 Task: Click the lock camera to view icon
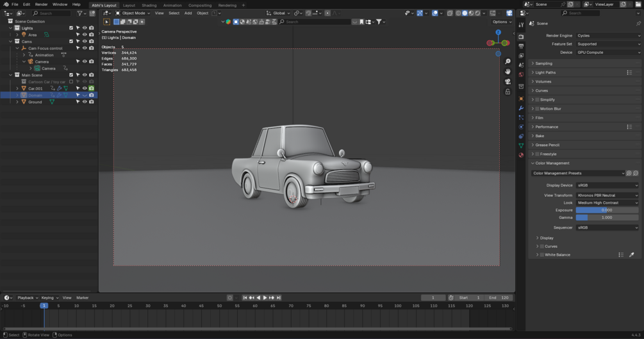pyautogui.click(x=508, y=92)
